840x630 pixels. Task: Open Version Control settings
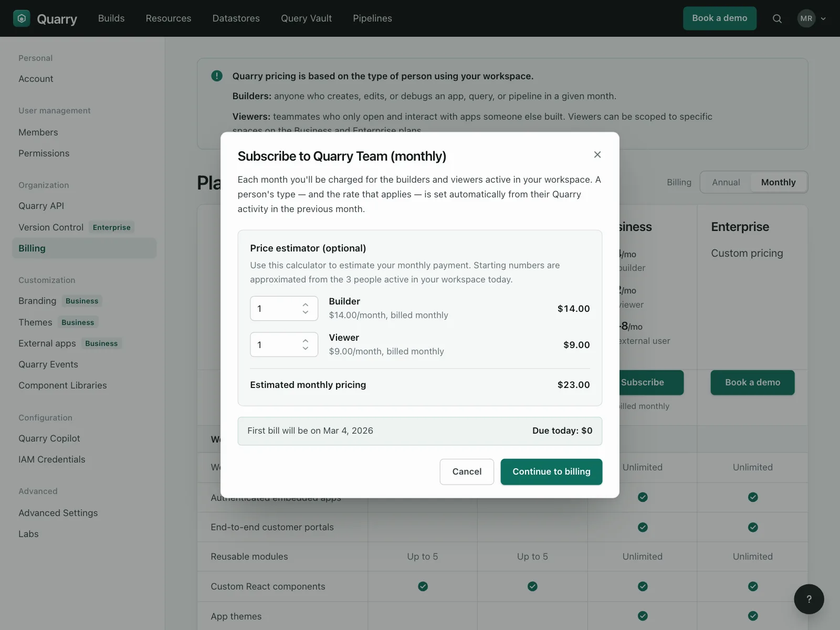tap(51, 227)
